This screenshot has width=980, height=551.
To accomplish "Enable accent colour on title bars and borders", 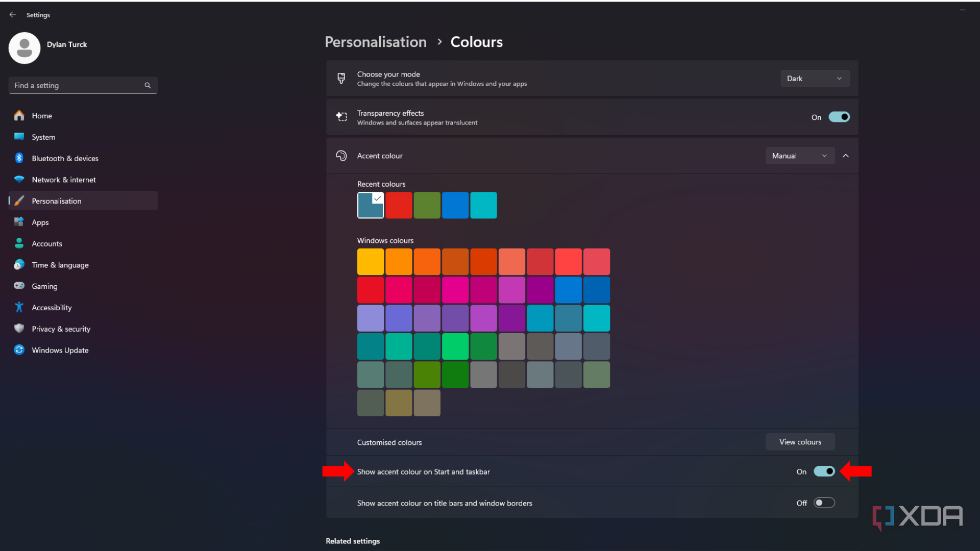I will 823,503.
